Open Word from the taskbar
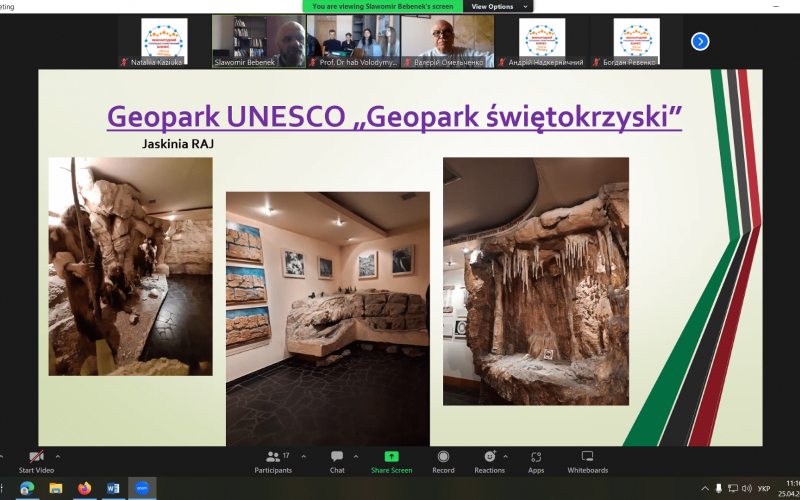Image resolution: width=800 pixels, height=500 pixels. pos(113,488)
